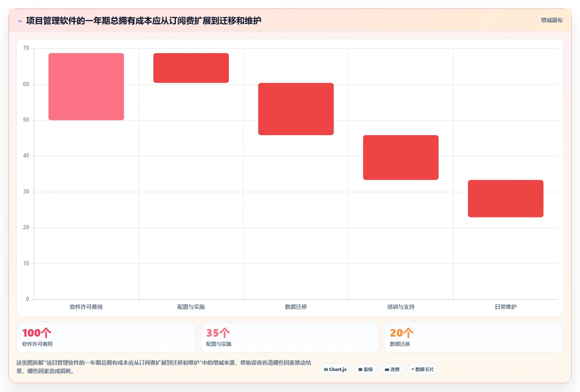Select the 进度 chip
Viewport: 580px width, 392px height.
point(392,369)
